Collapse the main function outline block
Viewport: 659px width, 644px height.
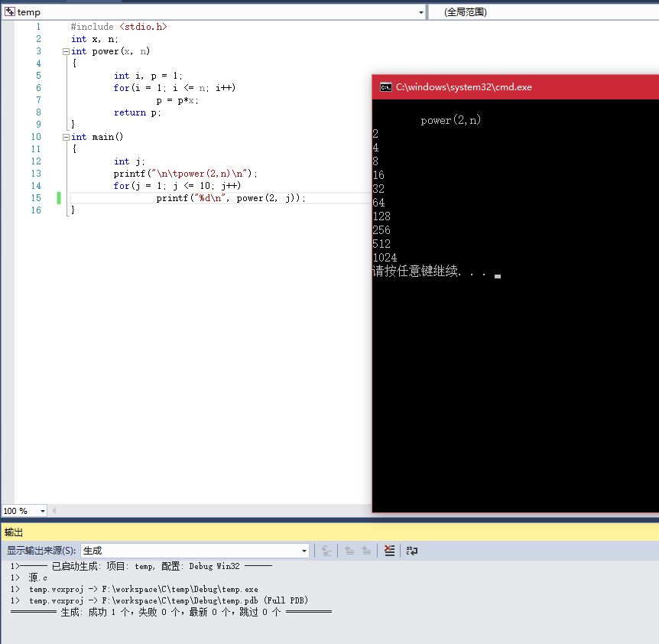(66, 137)
